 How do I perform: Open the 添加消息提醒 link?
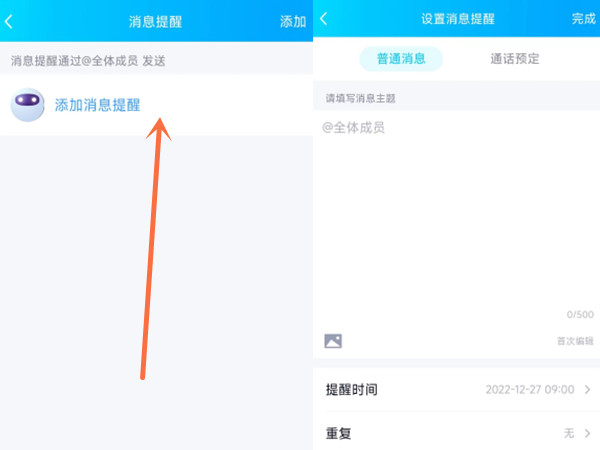[x=97, y=105]
